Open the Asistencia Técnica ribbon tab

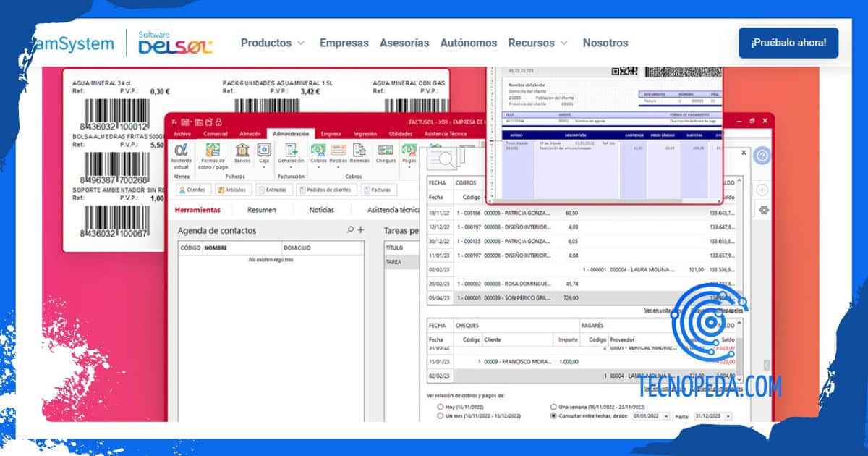click(x=447, y=134)
